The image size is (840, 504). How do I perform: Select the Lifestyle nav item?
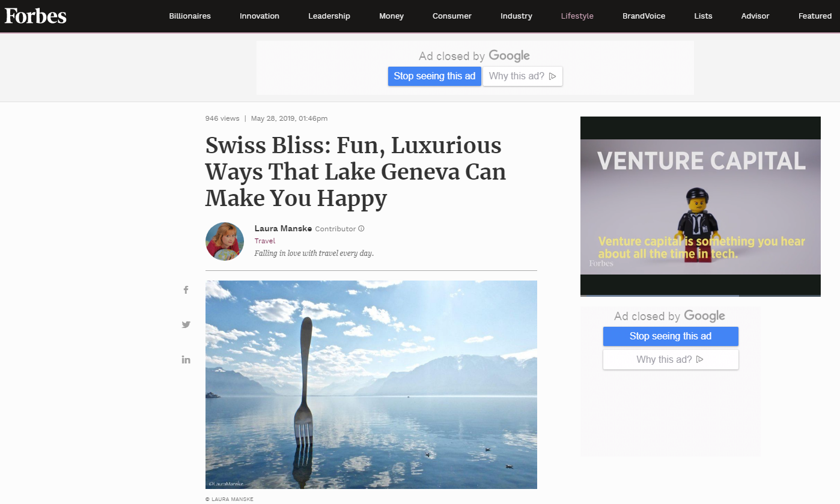(x=577, y=16)
